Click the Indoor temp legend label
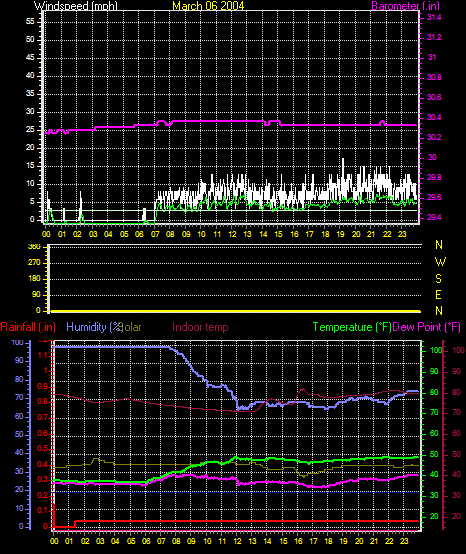466x554 pixels. point(200,327)
